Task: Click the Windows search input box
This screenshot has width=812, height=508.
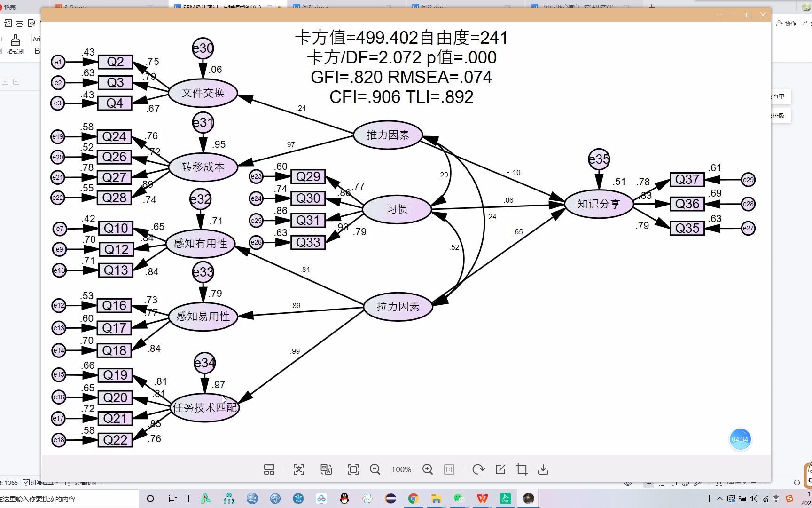Action: click(69, 499)
